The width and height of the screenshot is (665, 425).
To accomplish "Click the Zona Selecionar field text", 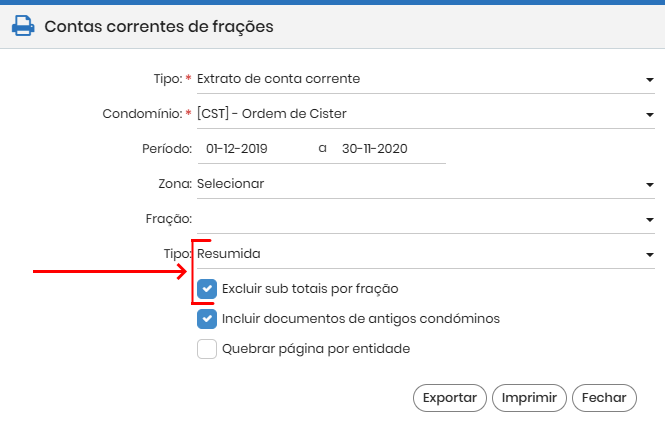I will click(230, 184).
